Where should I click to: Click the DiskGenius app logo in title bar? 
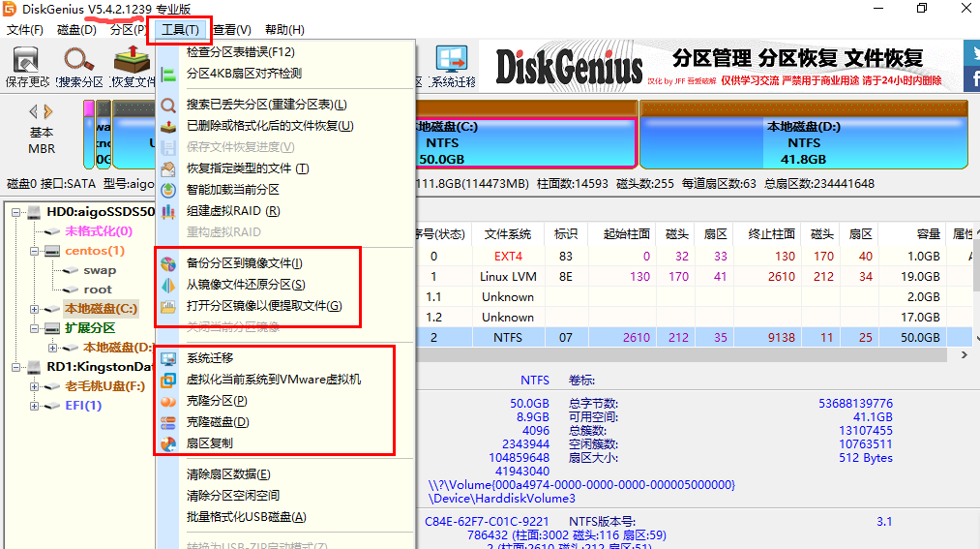(10, 9)
